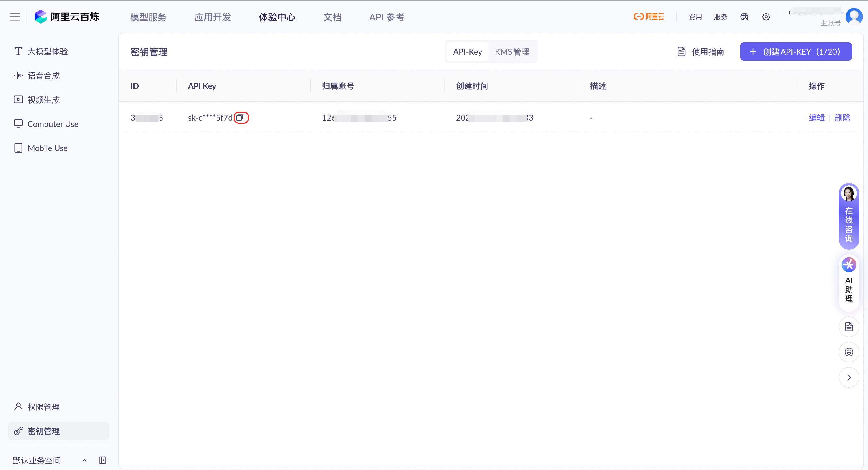Open API 参考 top menu item
The image size is (868, 470).
386,17
